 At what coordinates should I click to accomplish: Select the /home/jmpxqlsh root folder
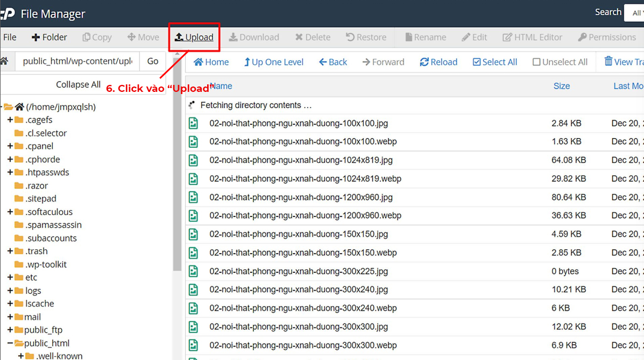pos(61,107)
